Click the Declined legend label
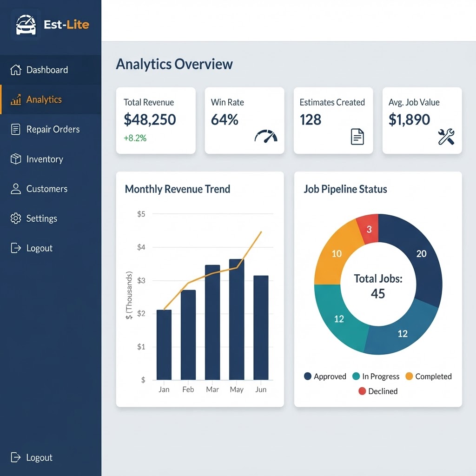476x476 pixels. pyautogui.click(x=383, y=391)
